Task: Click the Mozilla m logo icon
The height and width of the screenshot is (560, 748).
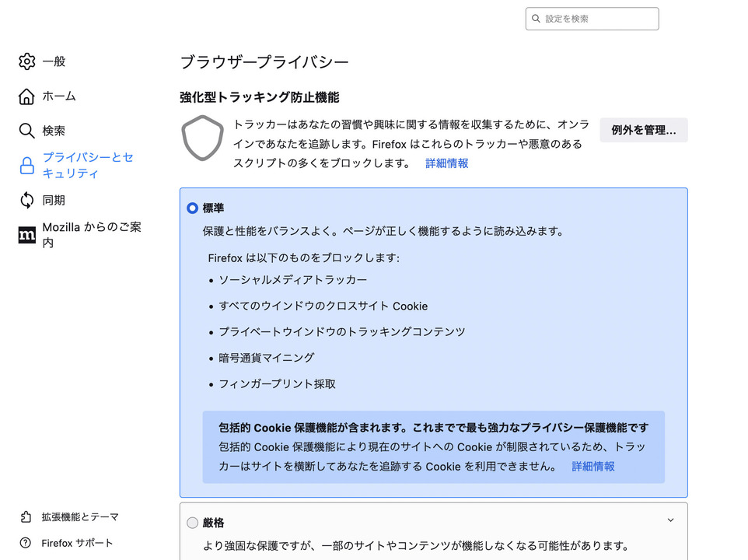Action: point(26,235)
